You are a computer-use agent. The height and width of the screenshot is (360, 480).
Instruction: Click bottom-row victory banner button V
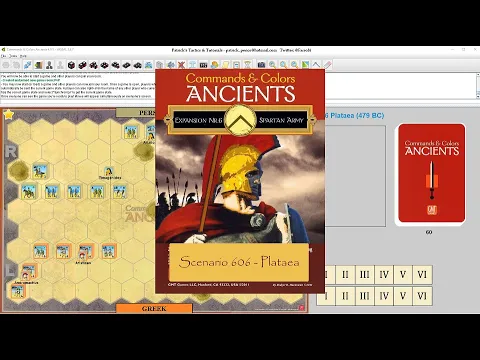403,296
